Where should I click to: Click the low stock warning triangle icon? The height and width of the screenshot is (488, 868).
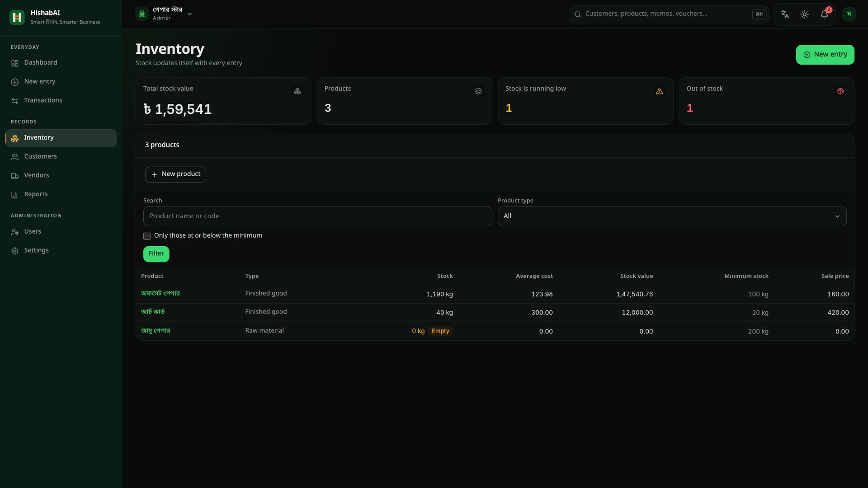(x=660, y=91)
